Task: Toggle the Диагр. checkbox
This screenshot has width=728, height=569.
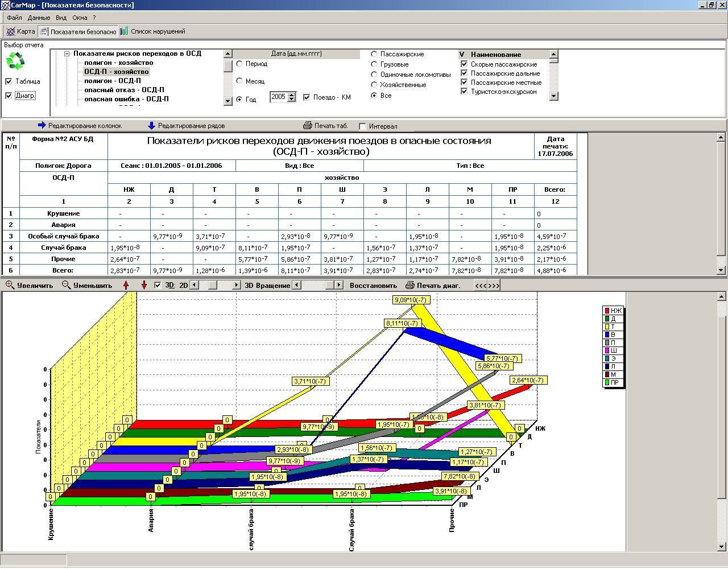Action: 9,96
